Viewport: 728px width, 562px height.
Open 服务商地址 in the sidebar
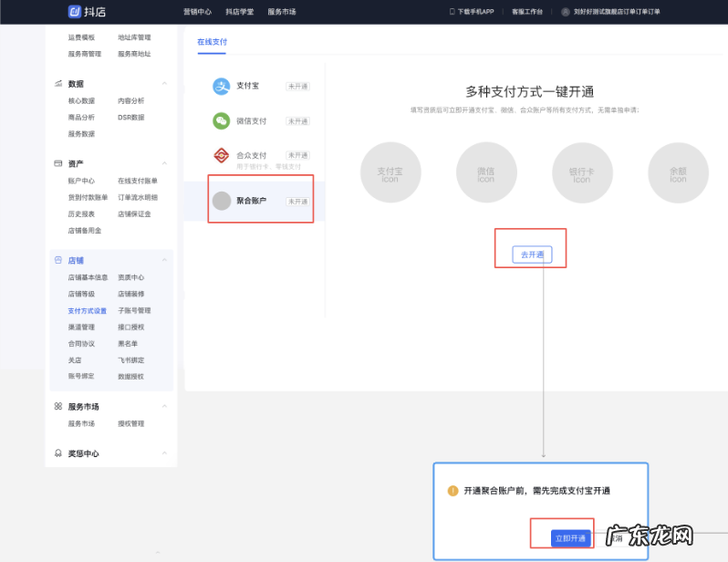tap(134, 54)
